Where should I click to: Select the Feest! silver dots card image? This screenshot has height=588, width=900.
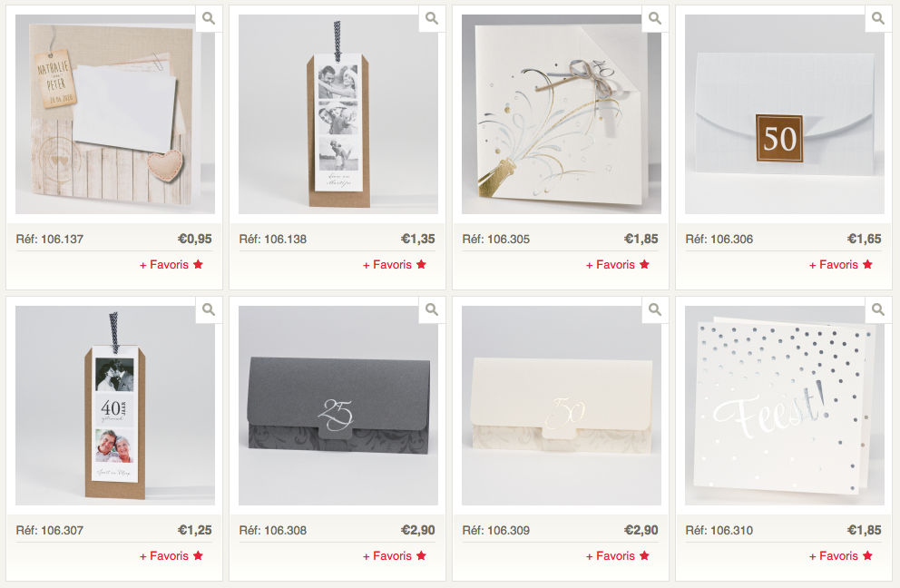785,406
